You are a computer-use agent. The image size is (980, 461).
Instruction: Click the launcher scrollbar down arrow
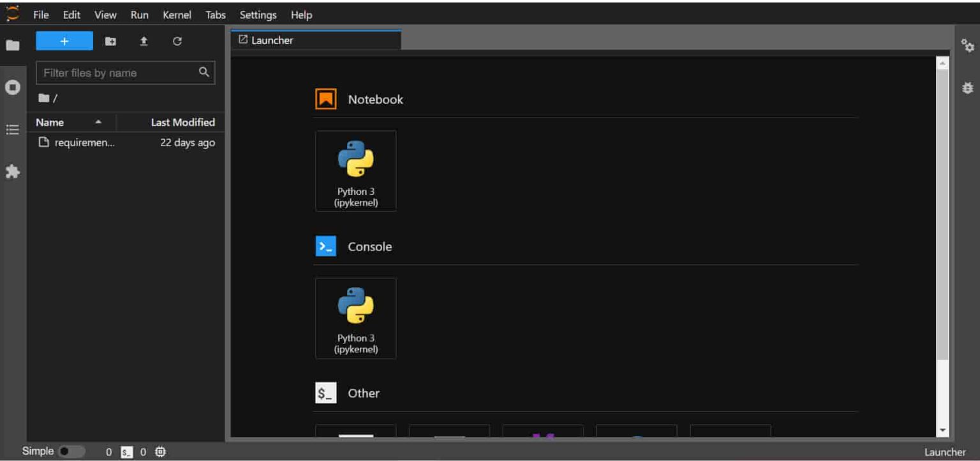tap(944, 430)
